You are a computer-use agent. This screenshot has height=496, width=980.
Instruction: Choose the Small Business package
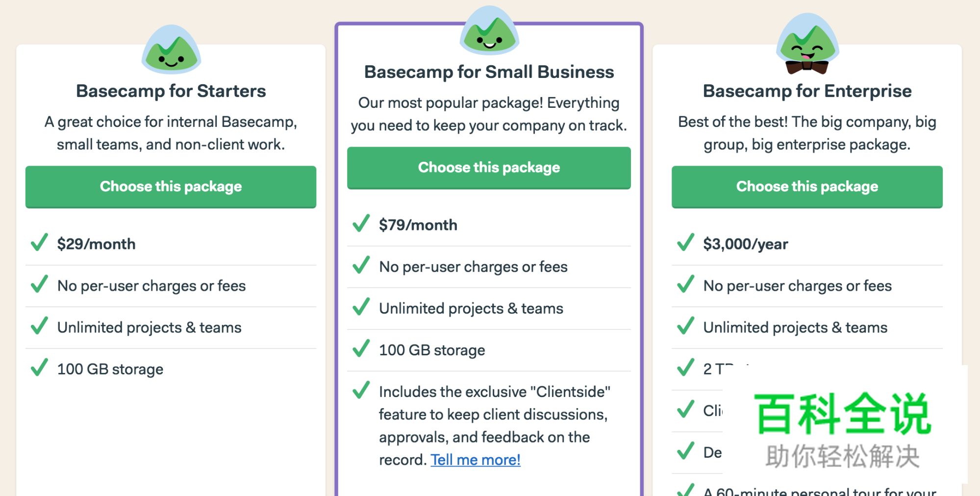coord(489,168)
